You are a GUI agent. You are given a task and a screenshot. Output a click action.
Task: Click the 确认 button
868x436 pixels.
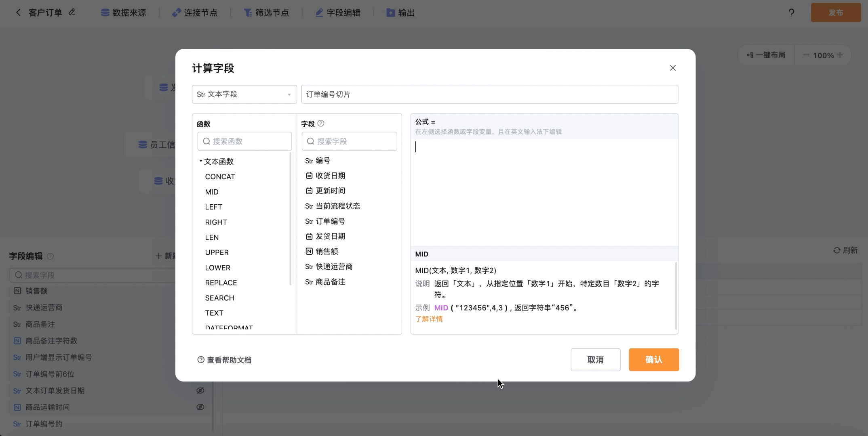click(654, 360)
